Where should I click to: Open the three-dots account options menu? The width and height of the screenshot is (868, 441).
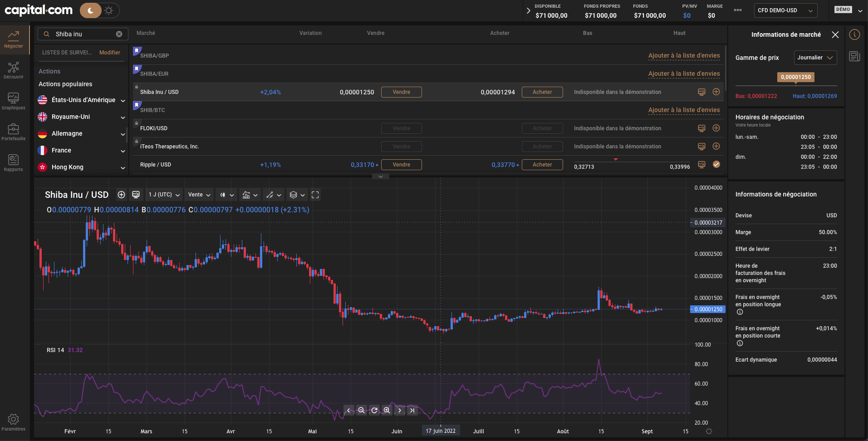[738, 10]
